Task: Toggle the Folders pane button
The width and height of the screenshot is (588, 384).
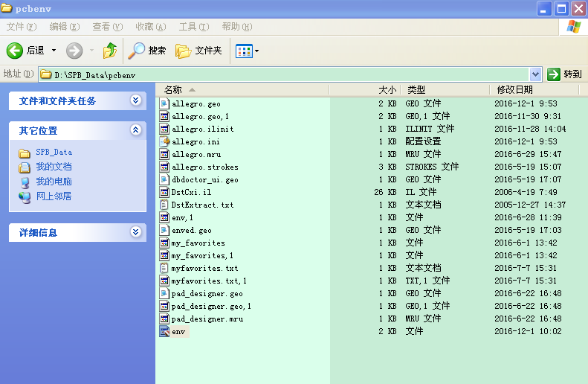Action: click(198, 51)
